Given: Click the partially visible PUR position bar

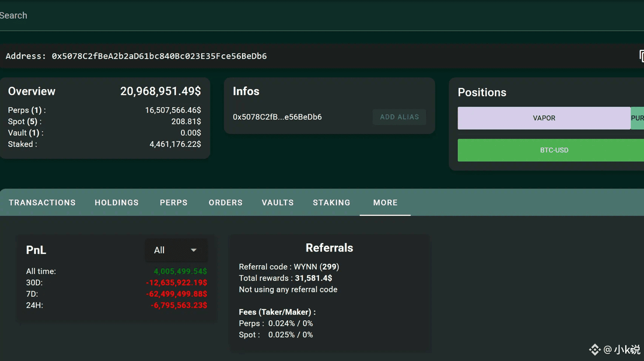Looking at the screenshot, I should click(637, 118).
